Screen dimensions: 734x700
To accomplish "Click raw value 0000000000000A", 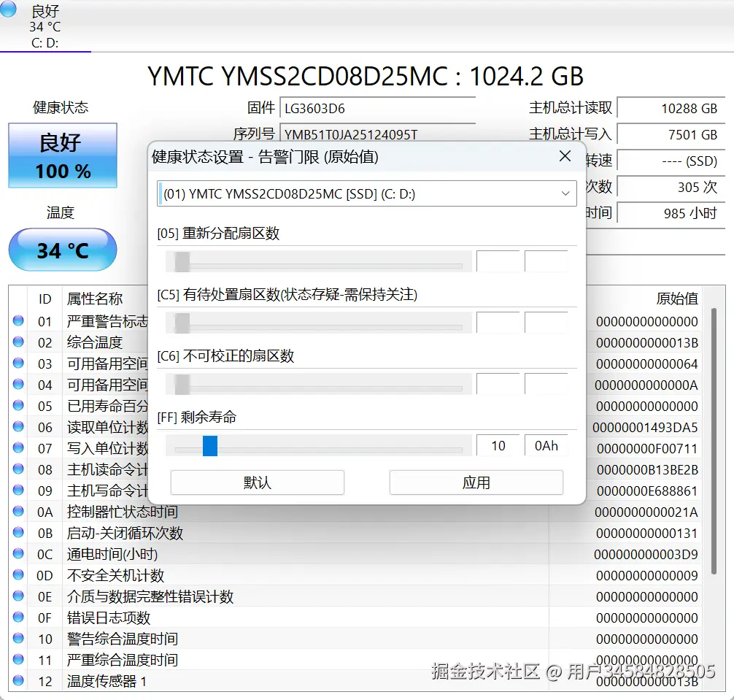I will pyautogui.click(x=646, y=385).
